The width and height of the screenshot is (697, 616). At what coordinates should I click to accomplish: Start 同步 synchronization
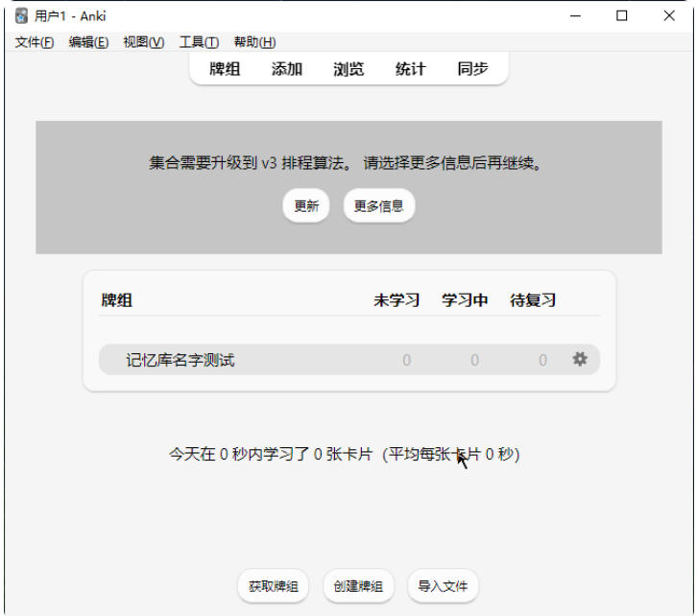pyautogui.click(x=472, y=69)
